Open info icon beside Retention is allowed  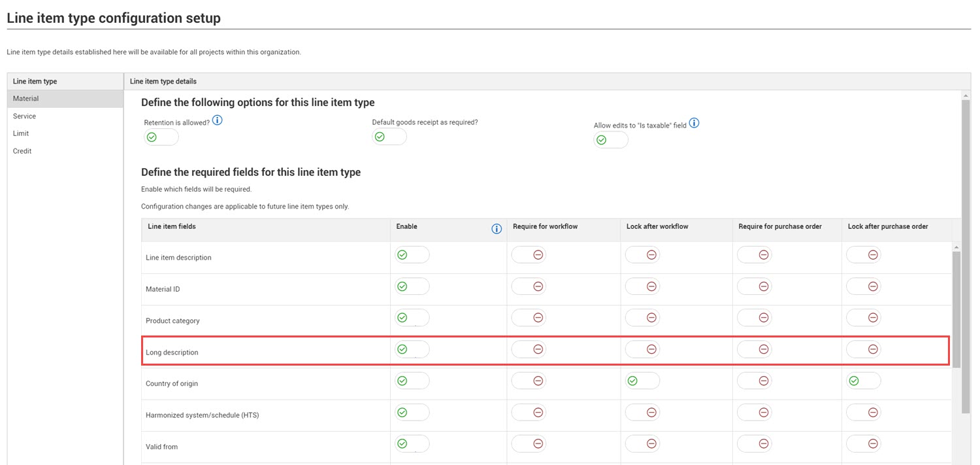[x=218, y=120]
